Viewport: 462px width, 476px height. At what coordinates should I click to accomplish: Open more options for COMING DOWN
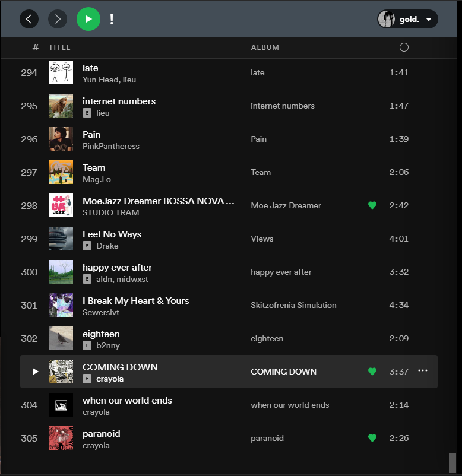[423, 371]
